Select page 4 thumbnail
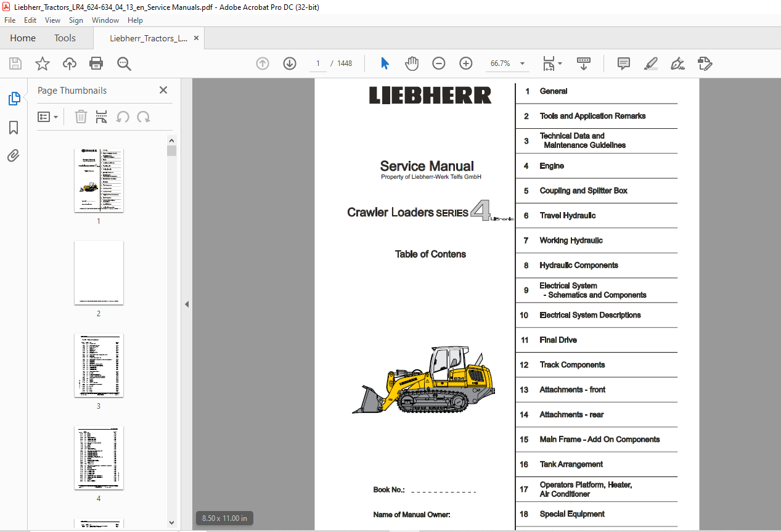This screenshot has height=532, width=781. tap(99, 457)
